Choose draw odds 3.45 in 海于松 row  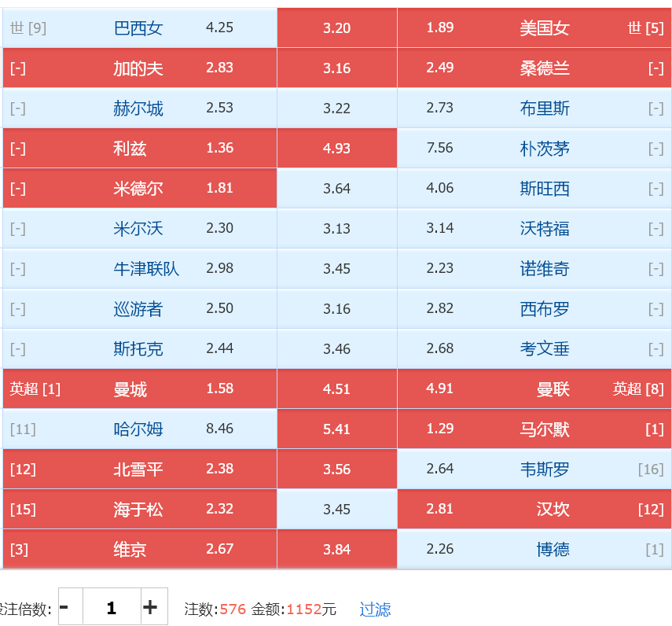(337, 509)
